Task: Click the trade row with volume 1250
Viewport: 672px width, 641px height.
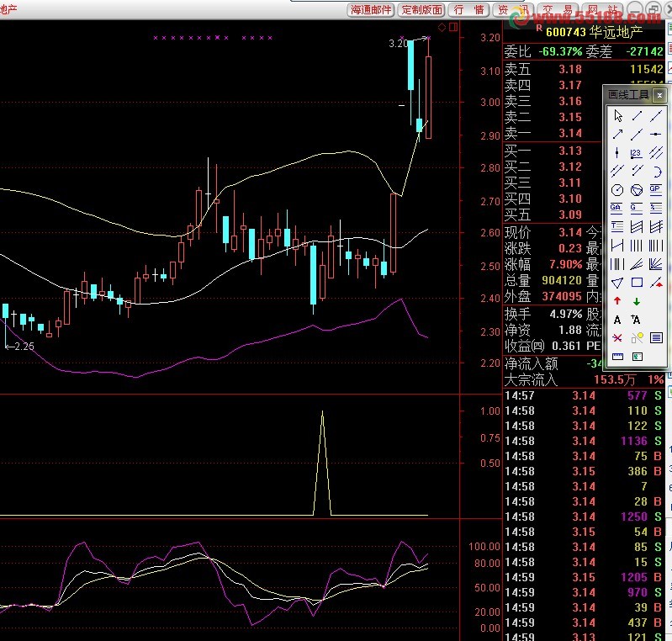Action: (x=584, y=517)
